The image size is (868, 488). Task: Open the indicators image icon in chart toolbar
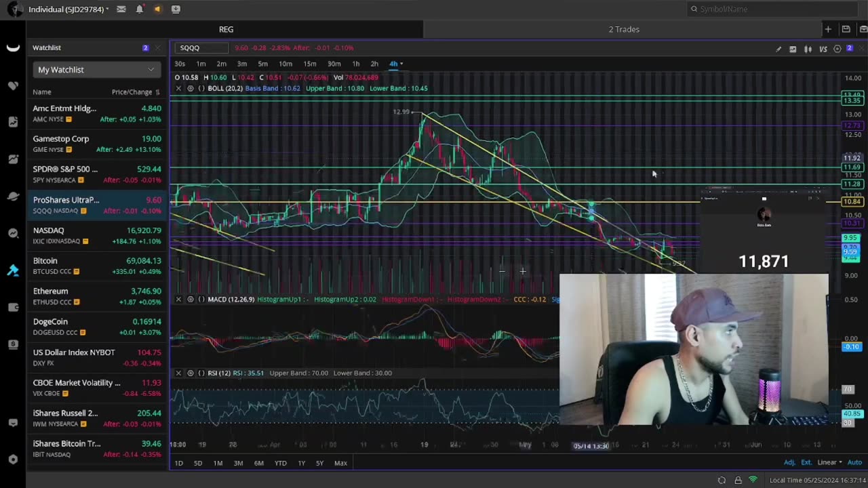point(793,49)
